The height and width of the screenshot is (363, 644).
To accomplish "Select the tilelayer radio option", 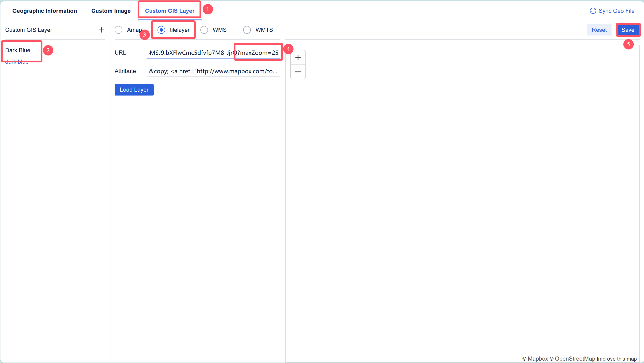I will coord(161,30).
